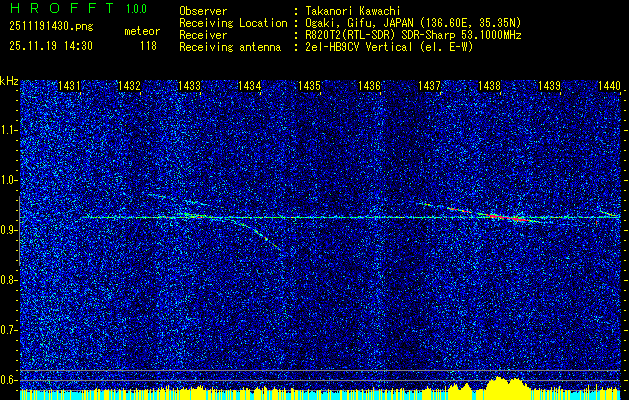This screenshot has width=629, height=400.
Task: Click the Receiving antenna field label
Action: pyautogui.click(x=230, y=47)
